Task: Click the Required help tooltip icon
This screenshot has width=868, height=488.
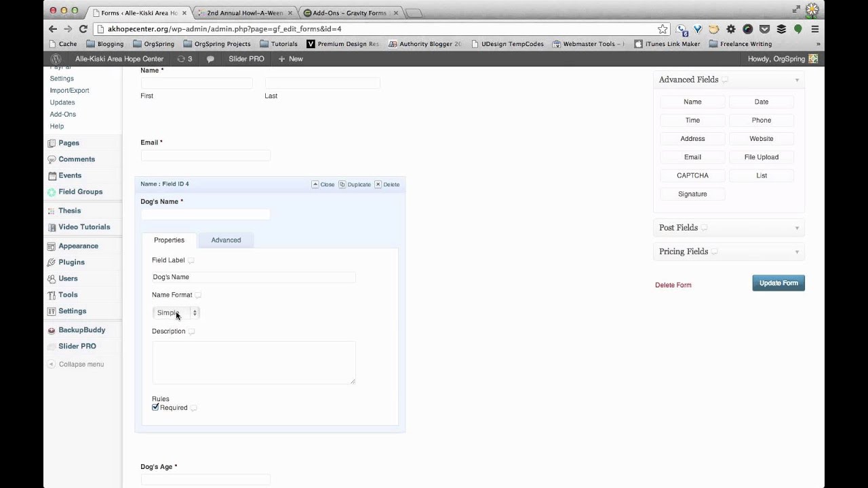Action: pos(193,408)
